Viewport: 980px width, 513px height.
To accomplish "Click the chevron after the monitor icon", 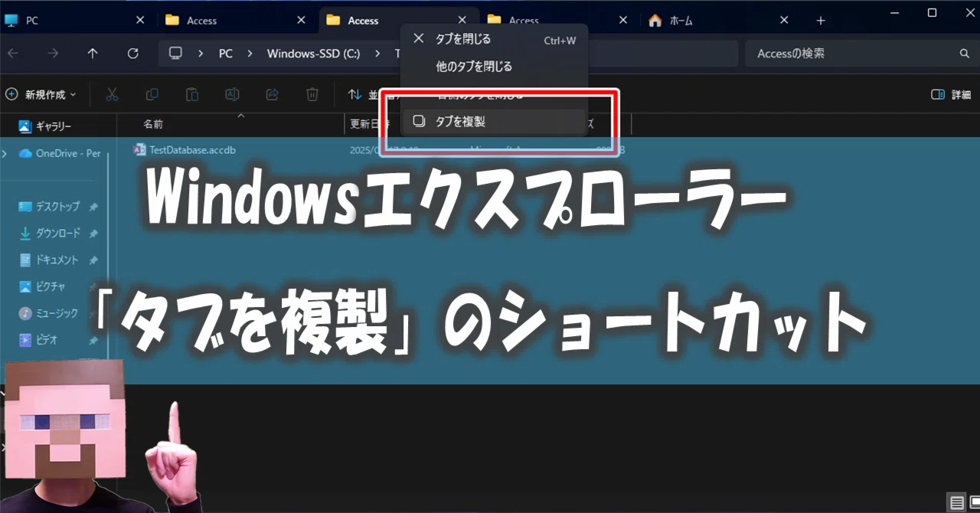I will point(201,54).
